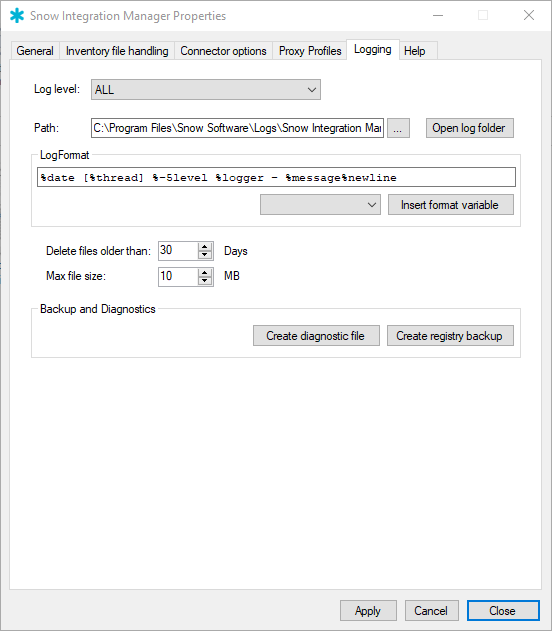Click the days value field showing 30

point(178,251)
